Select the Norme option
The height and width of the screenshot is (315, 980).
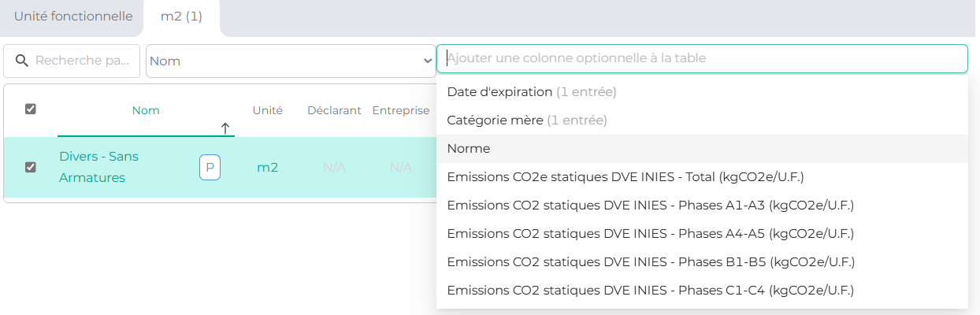[469, 149]
